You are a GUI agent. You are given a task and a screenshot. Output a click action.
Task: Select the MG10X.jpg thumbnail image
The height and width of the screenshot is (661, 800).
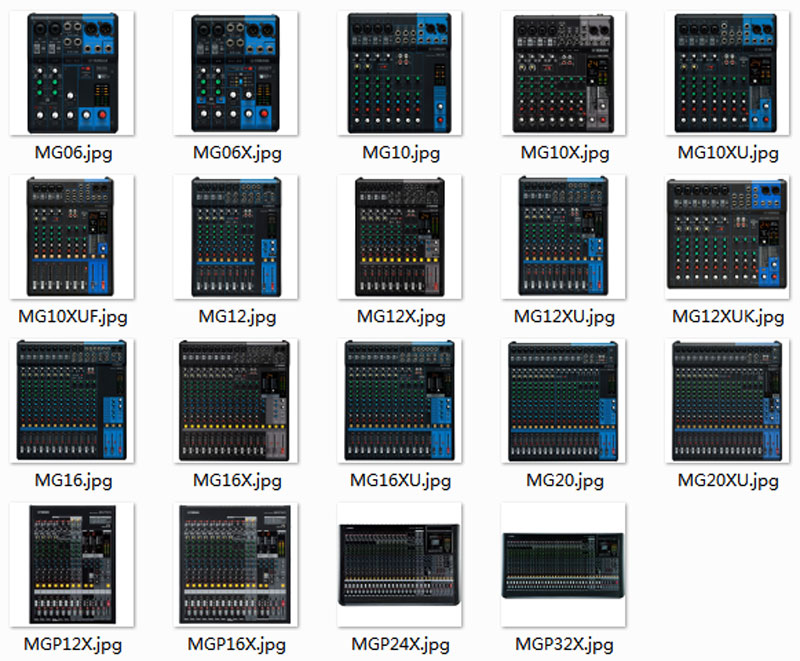tap(564, 73)
